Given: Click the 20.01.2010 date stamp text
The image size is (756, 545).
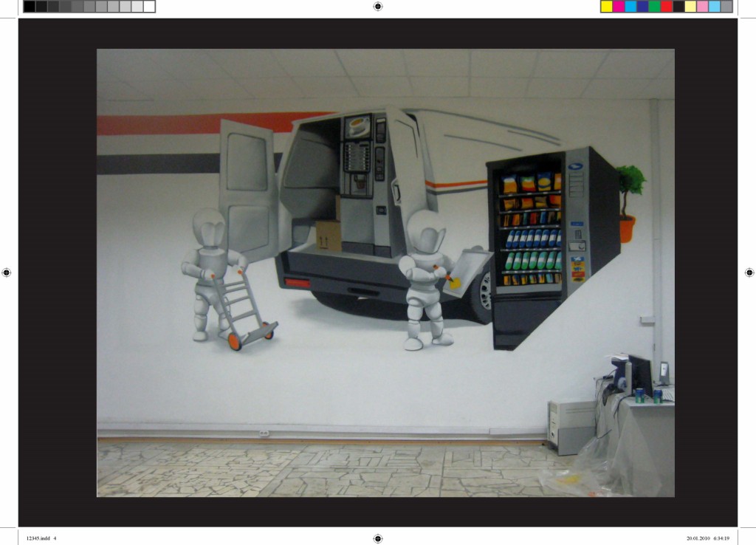Looking at the screenshot, I should pos(698,538).
